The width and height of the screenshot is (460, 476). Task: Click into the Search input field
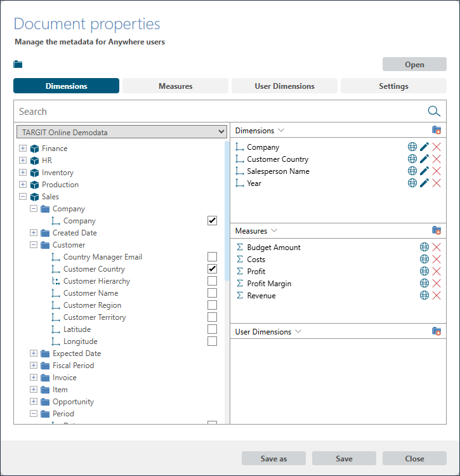(216, 112)
